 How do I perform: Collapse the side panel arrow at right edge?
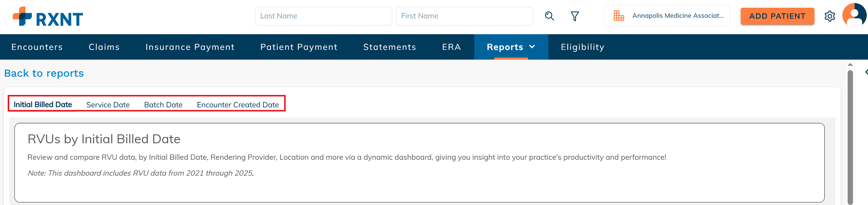click(x=866, y=72)
